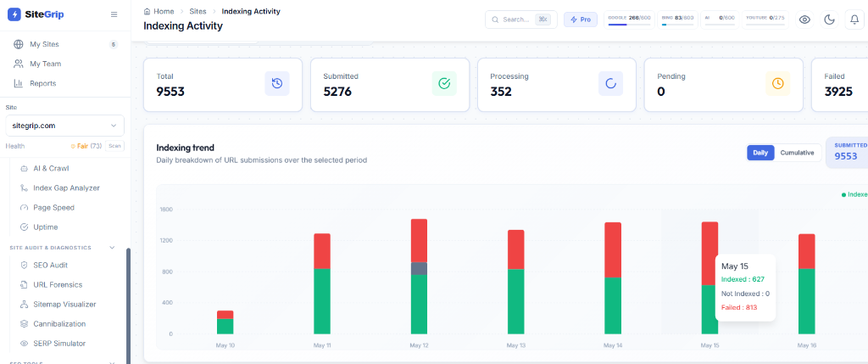Screen dimensions: 868x364
Task: Switch chart to Daily view
Action: pos(760,153)
